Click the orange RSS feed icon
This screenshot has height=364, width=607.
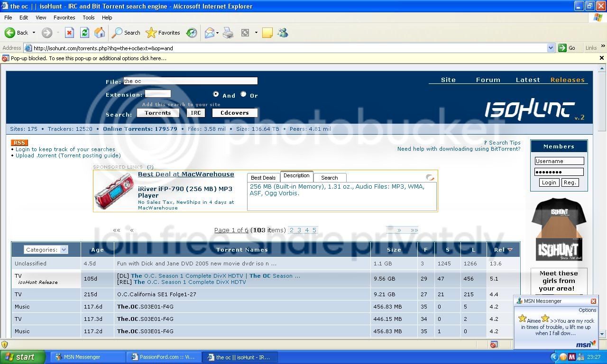tap(19, 143)
